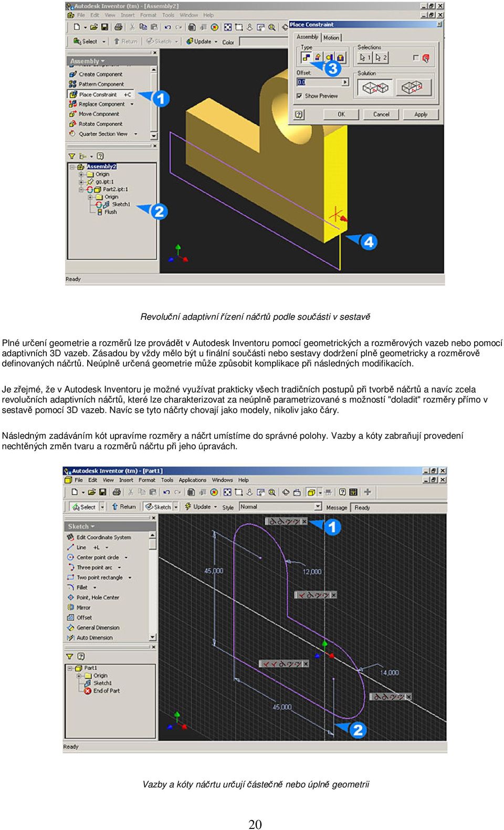Open Assembly panel header dropdown
Image resolution: width=504 pixels, height=830 pixels.
point(87,61)
